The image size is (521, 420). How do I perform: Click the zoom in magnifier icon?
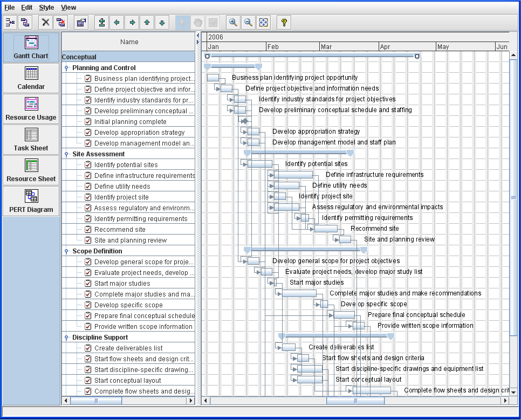(x=233, y=22)
